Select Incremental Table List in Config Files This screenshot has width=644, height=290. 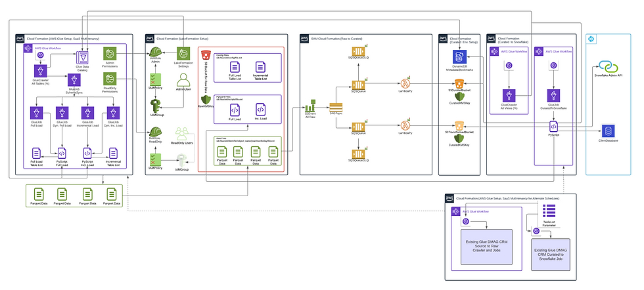[260, 68]
